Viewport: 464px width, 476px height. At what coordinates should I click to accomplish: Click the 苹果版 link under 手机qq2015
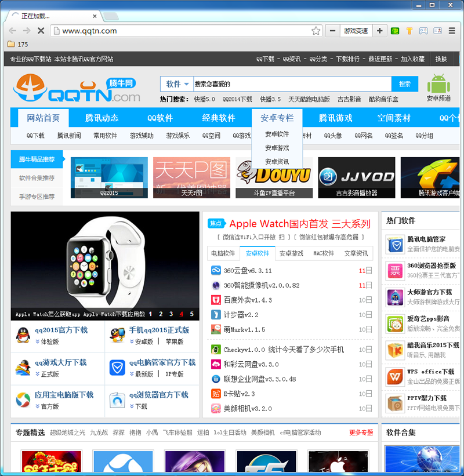175,341
